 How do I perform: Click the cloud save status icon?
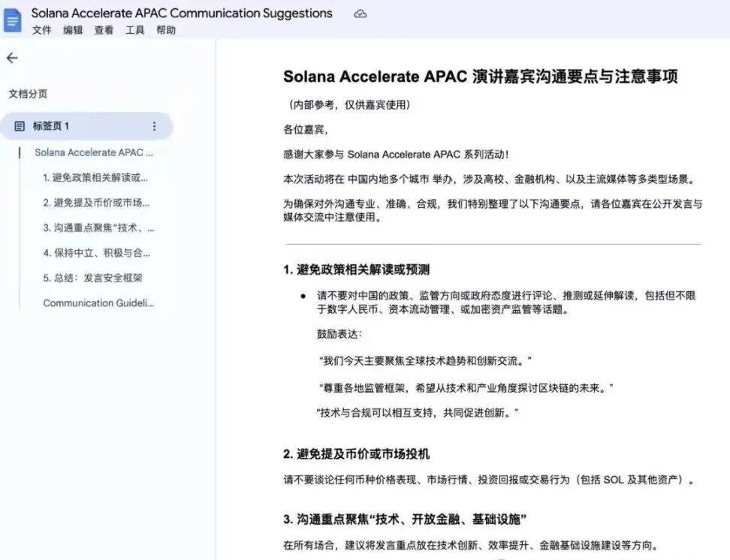(360, 14)
